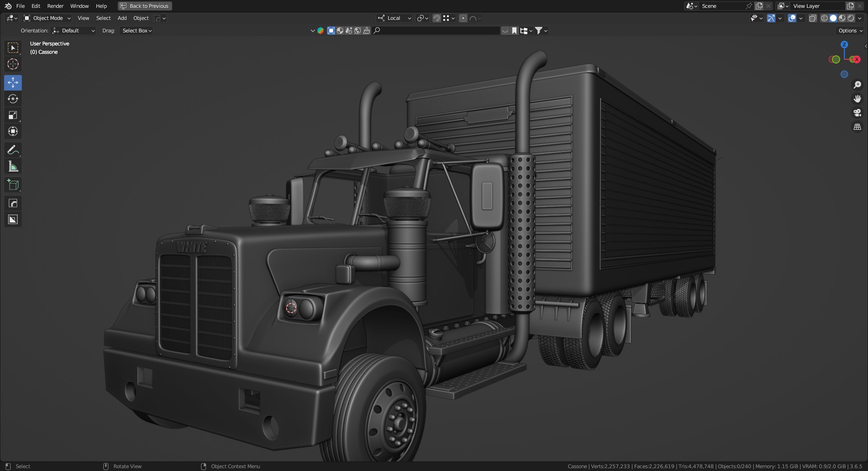868x471 pixels.
Task: Click the View Layer name field
Action: click(818, 6)
